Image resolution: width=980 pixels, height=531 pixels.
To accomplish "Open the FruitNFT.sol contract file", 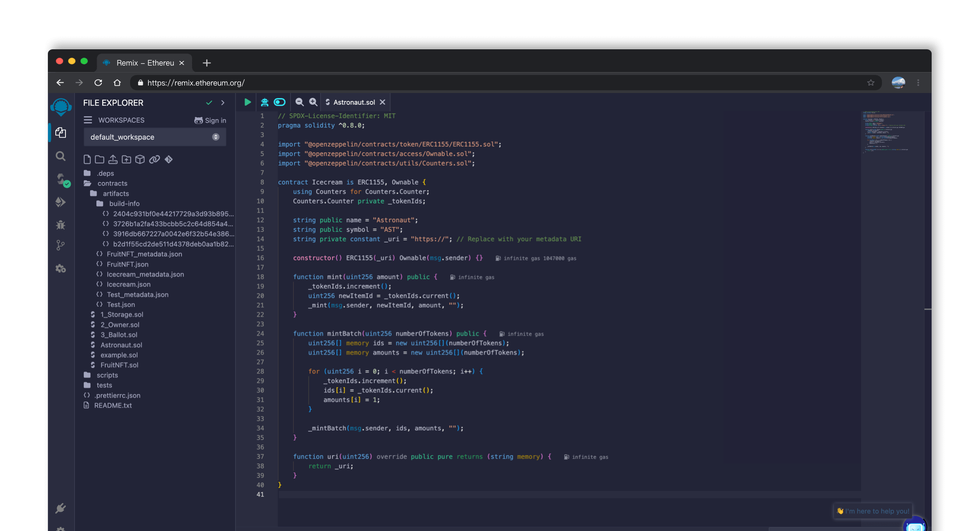I will point(119,365).
